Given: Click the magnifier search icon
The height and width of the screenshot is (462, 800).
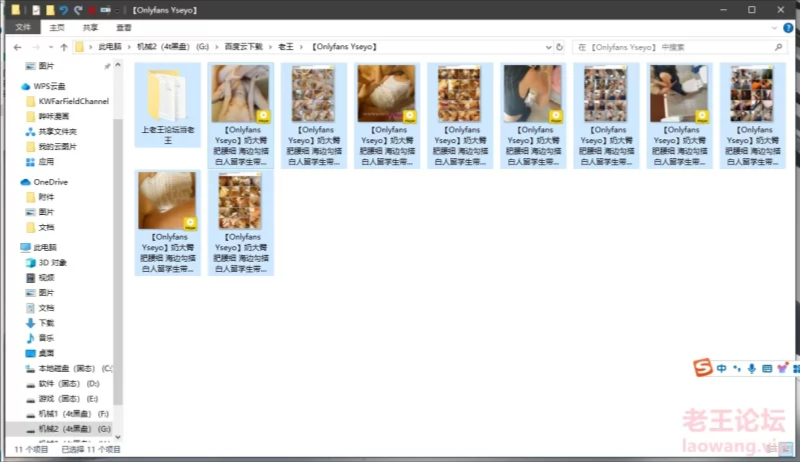Looking at the screenshot, I should coord(778,47).
